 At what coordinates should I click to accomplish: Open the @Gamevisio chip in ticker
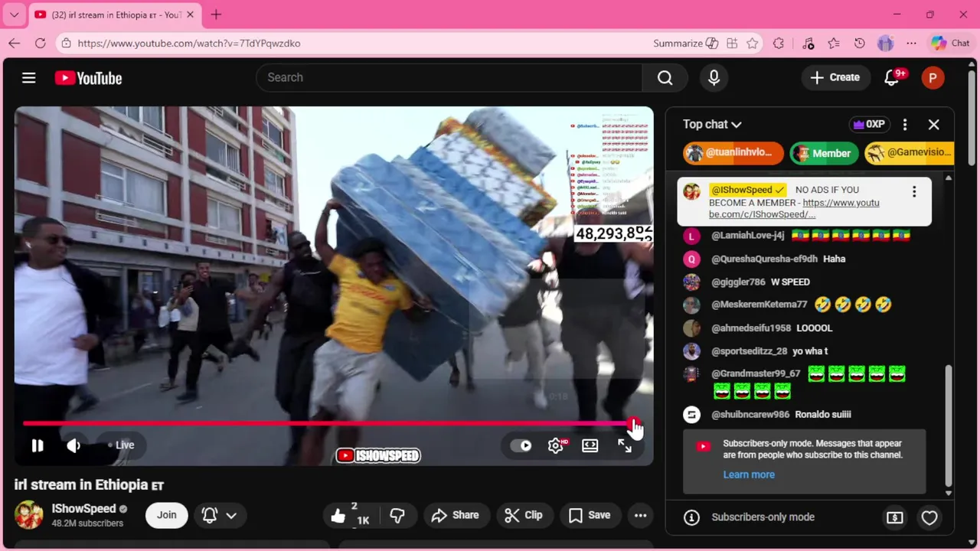tap(910, 153)
